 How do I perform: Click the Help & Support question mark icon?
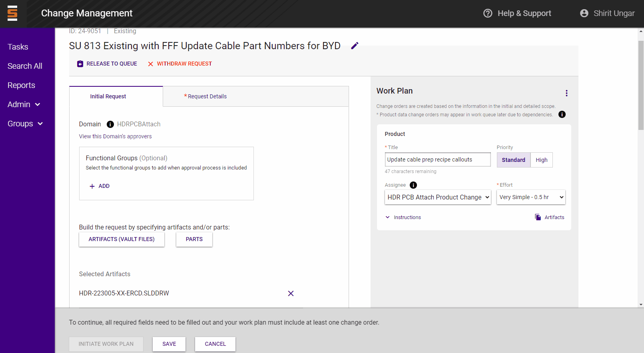click(488, 13)
